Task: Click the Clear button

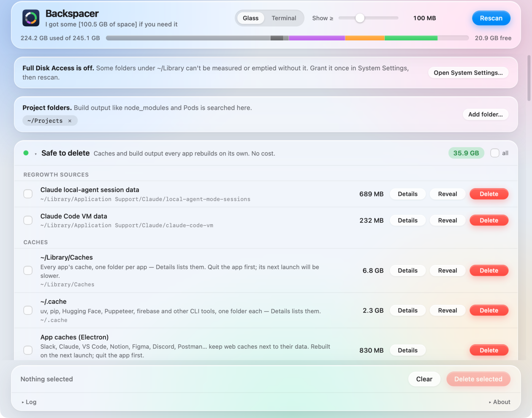Action: [x=424, y=379]
